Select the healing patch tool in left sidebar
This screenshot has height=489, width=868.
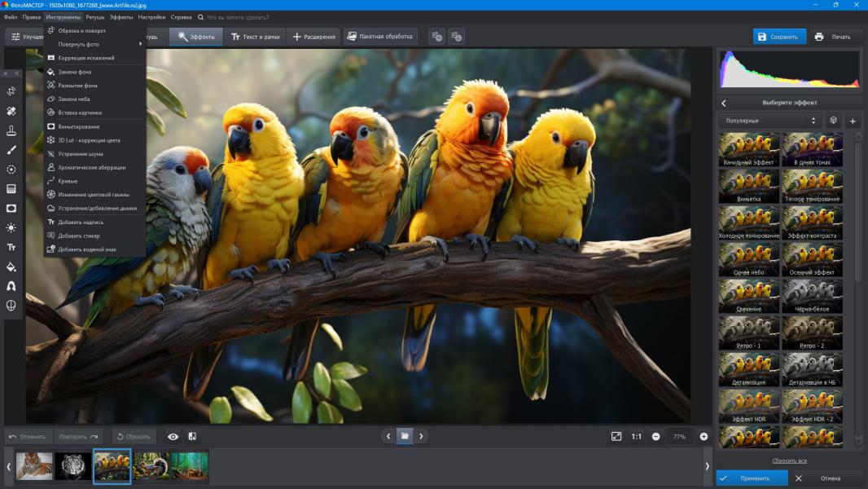(11, 111)
